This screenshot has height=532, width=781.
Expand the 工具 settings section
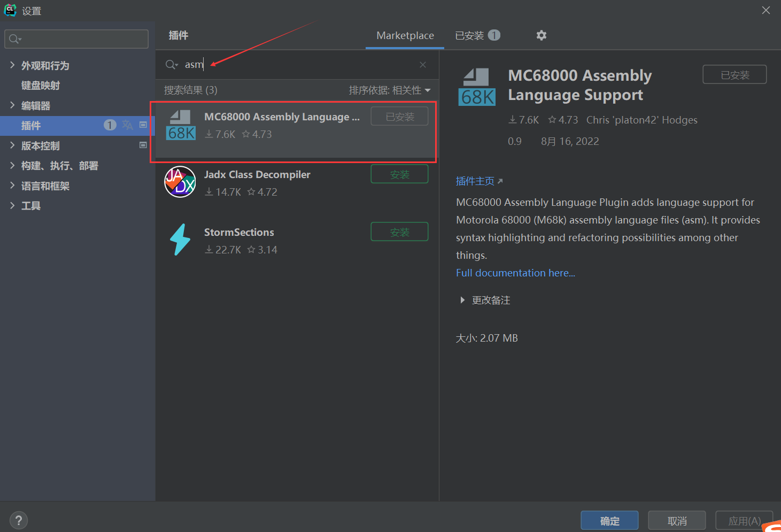12,205
